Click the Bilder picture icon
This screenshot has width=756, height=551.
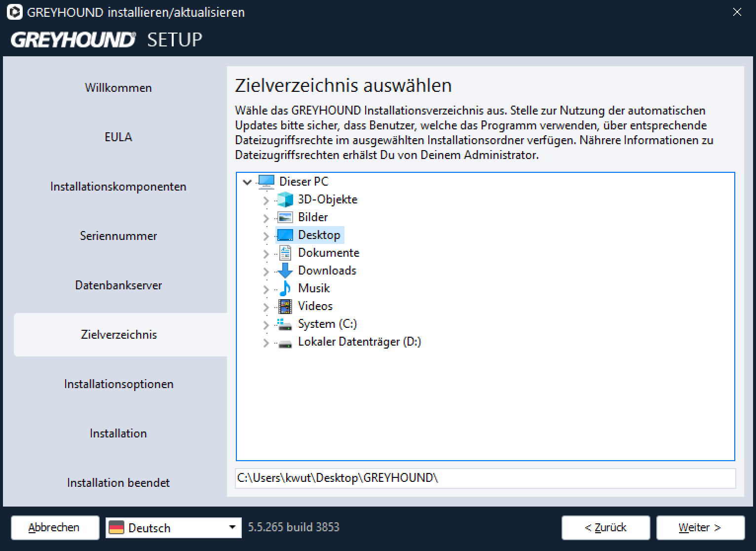285,217
